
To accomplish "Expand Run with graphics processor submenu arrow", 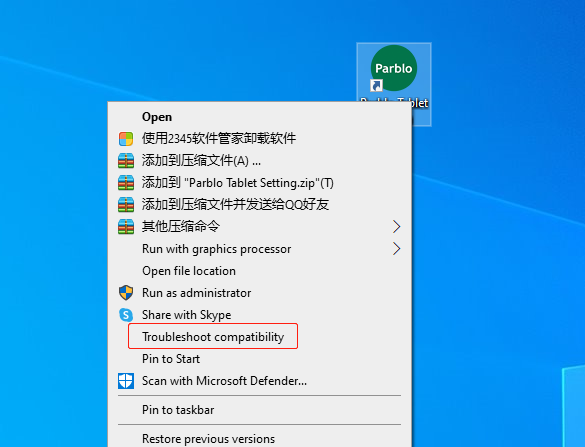I will [x=396, y=248].
